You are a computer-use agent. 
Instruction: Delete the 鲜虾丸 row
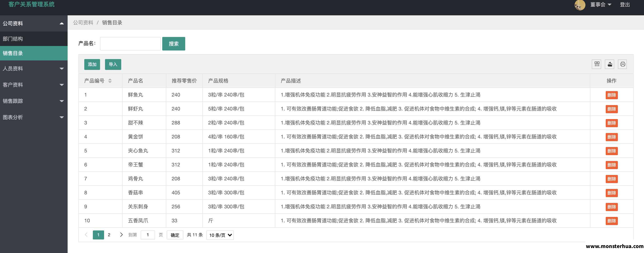click(x=612, y=109)
